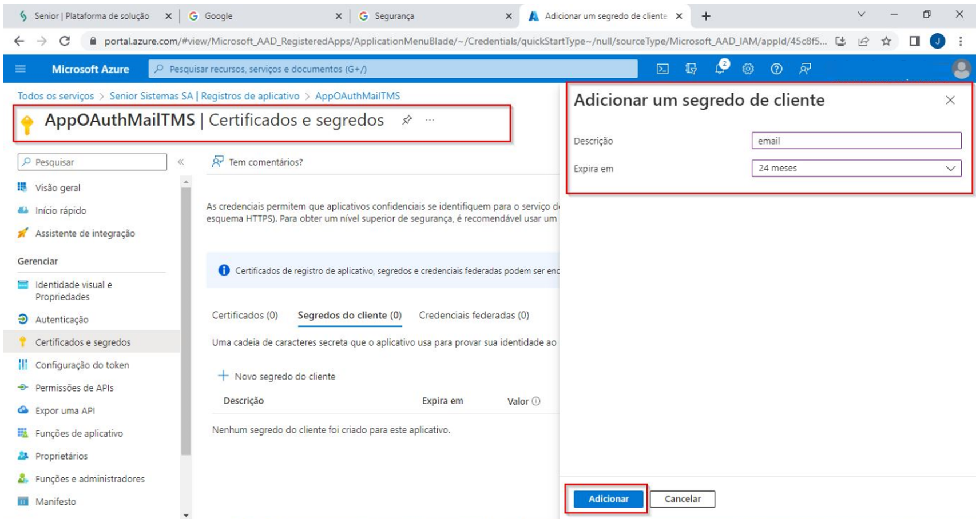Go back in browser history
This screenshot has height=519, width=980.
pos(19,41)
